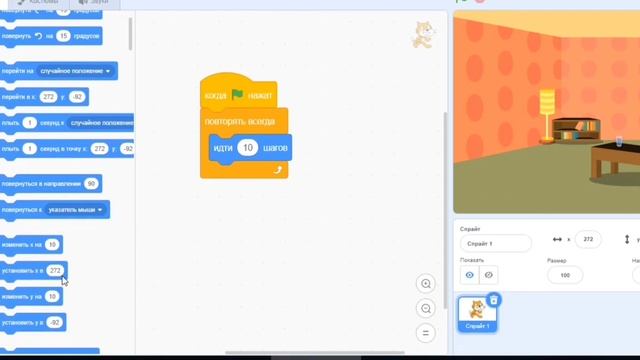Switch to the Звуки tab

95,2
